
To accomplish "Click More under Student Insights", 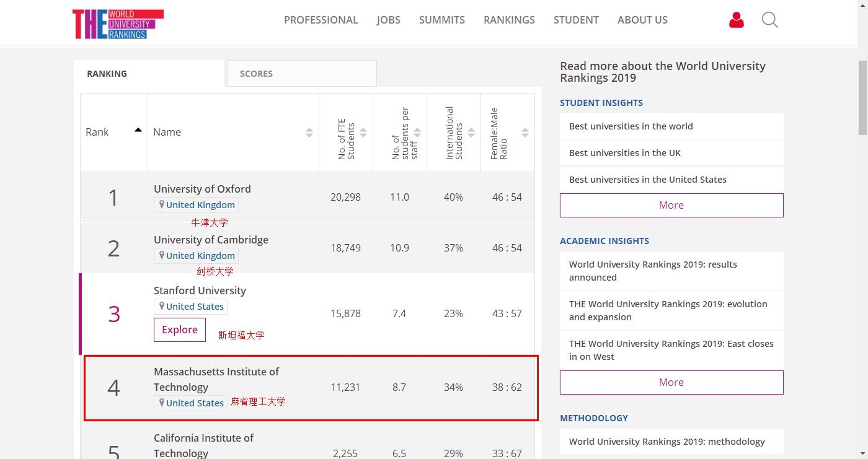I will 671,205.
